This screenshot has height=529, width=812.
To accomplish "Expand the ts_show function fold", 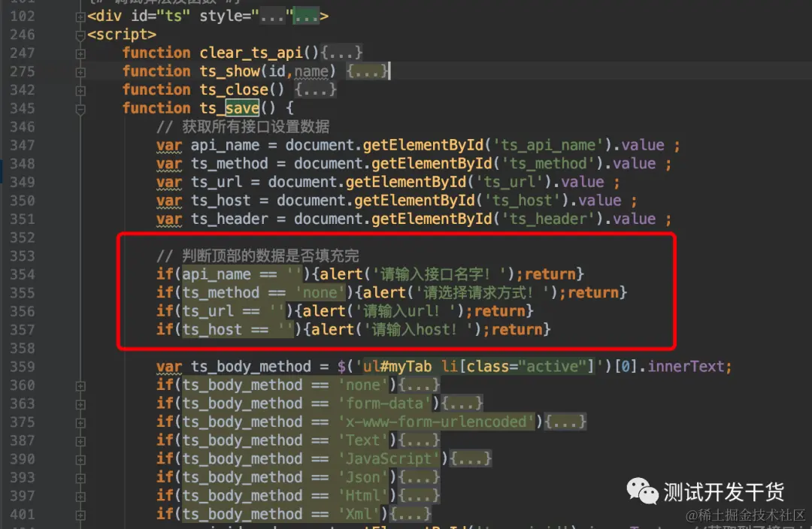I will click(x=80, y=72).
